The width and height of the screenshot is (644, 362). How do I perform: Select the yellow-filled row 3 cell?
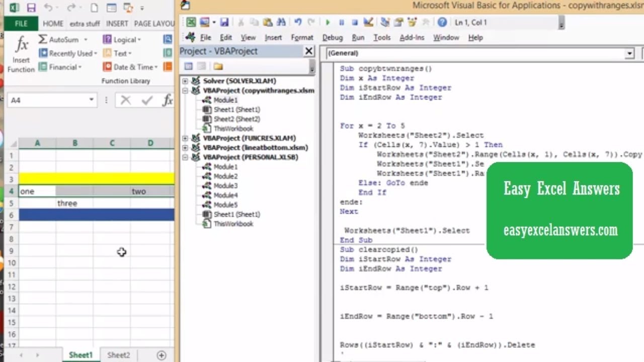(97, 179)
